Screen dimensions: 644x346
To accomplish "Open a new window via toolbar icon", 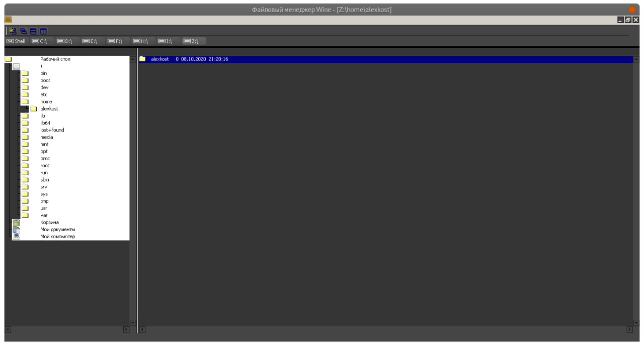I will click(13, 31).
